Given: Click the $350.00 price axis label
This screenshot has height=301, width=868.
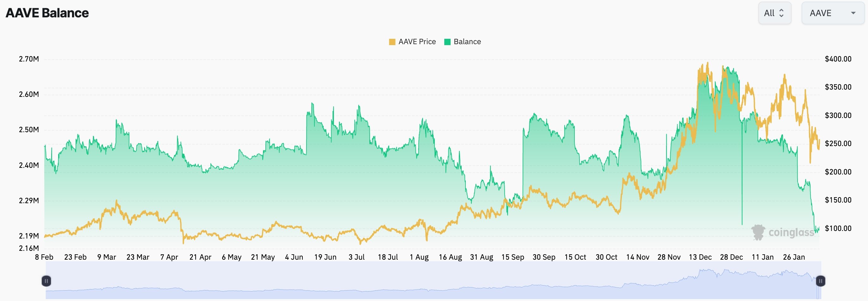Looking at the screenshot, I should click(838, 87).
